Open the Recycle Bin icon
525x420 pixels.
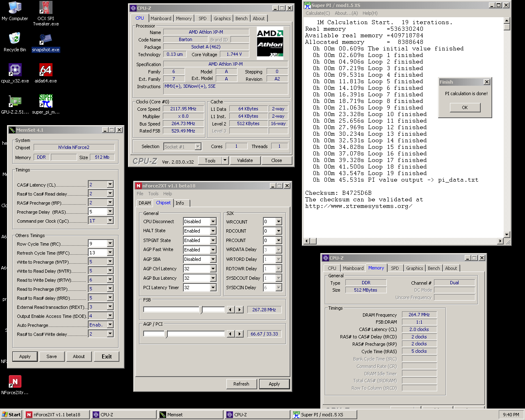pyautogui.click(x=15, y=42)
